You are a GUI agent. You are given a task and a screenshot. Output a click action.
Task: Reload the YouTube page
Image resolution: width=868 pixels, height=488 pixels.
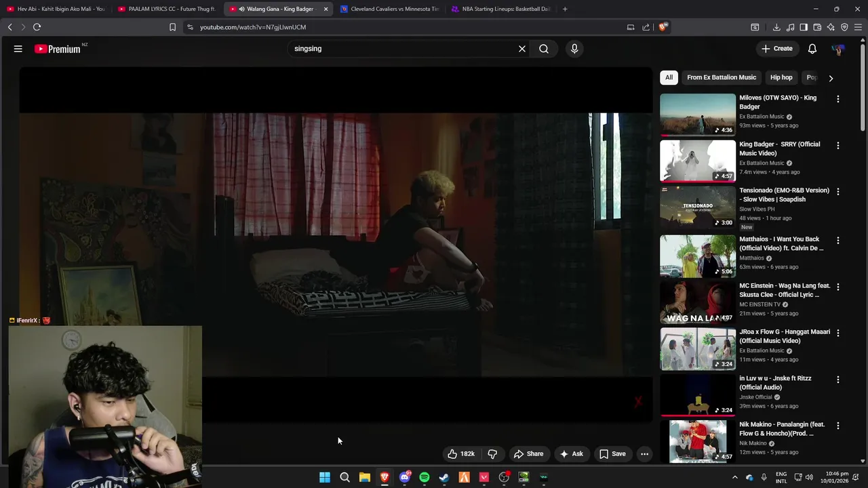click(x=37, y=27)
